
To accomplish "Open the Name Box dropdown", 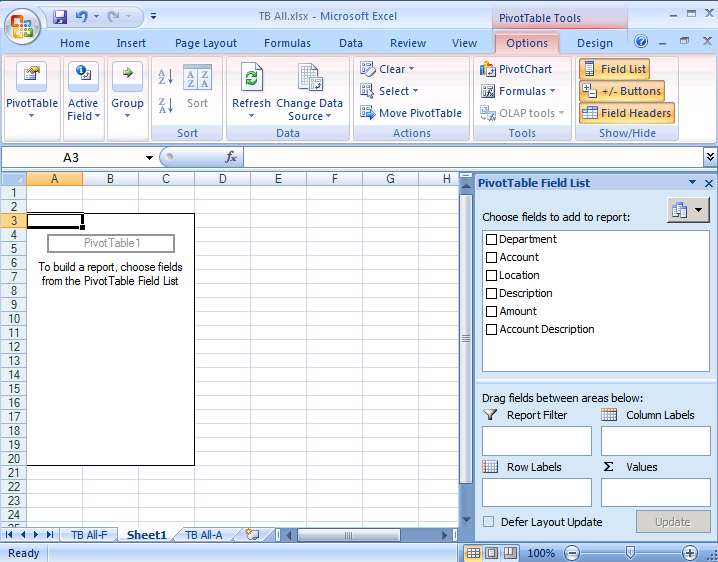I will (149, 158).
